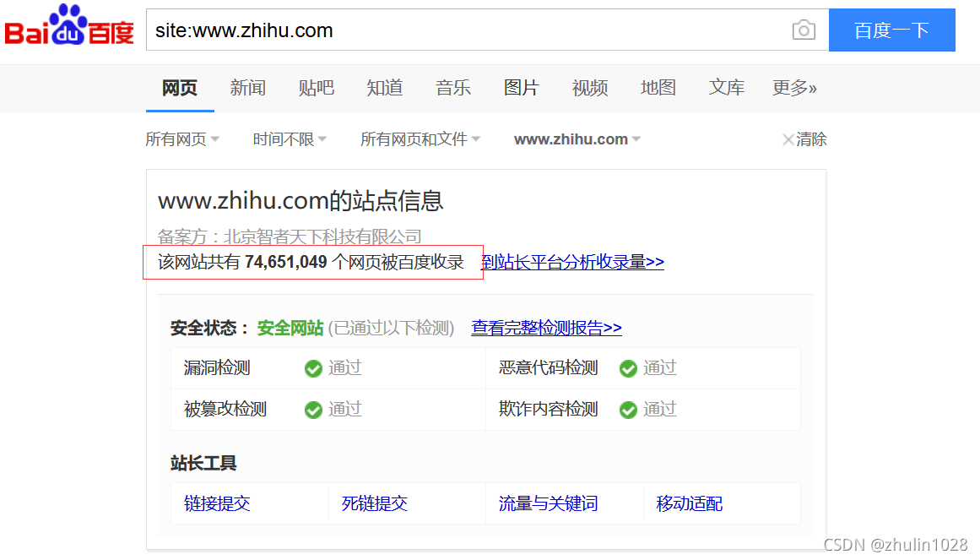Click the 站长工具 heading
This screenshot has height=560, width=980.
pos(203,464)
